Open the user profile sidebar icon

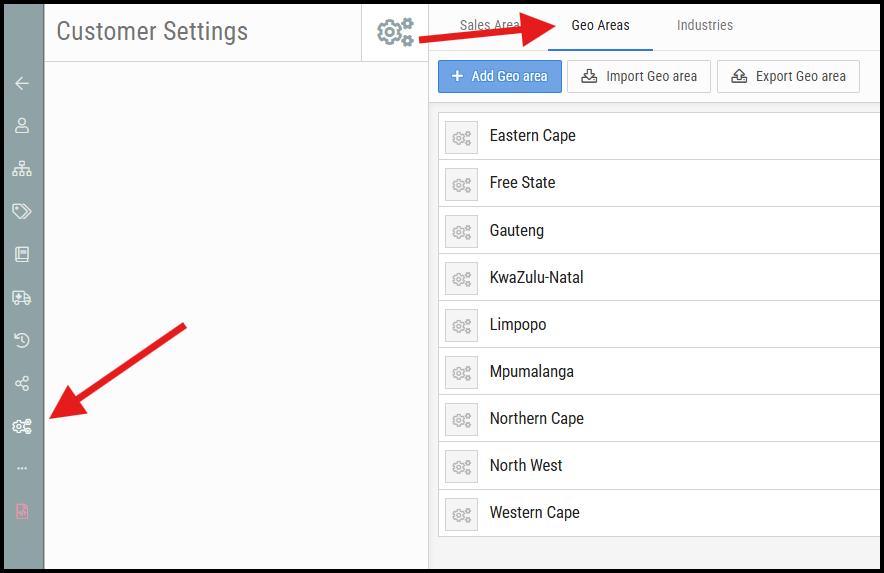(x=22, y=125)
